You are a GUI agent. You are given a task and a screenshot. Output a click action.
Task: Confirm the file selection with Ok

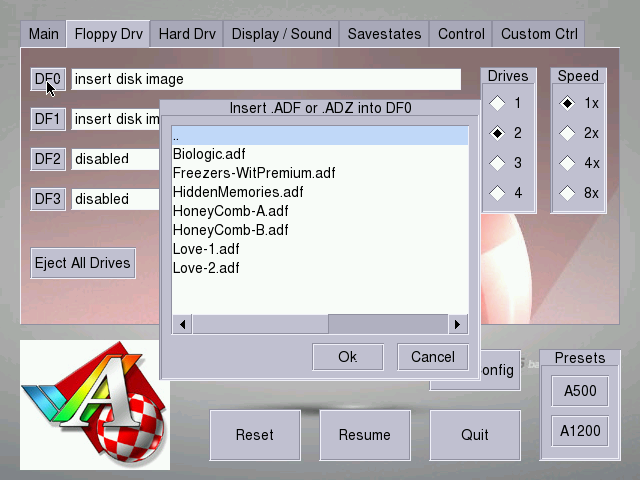347,357
